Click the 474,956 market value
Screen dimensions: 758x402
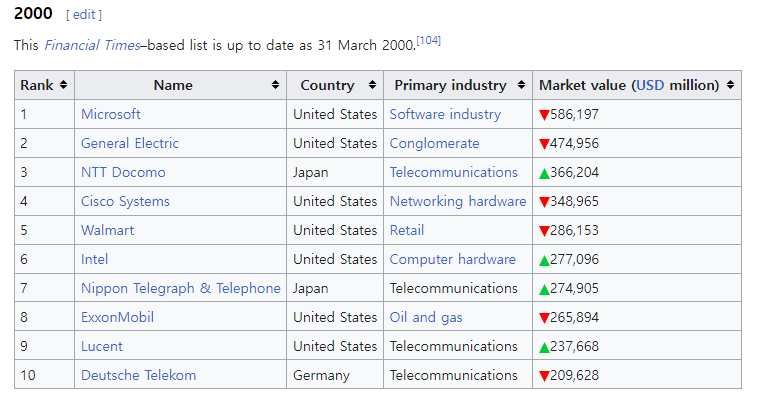(x=574, y=144)
